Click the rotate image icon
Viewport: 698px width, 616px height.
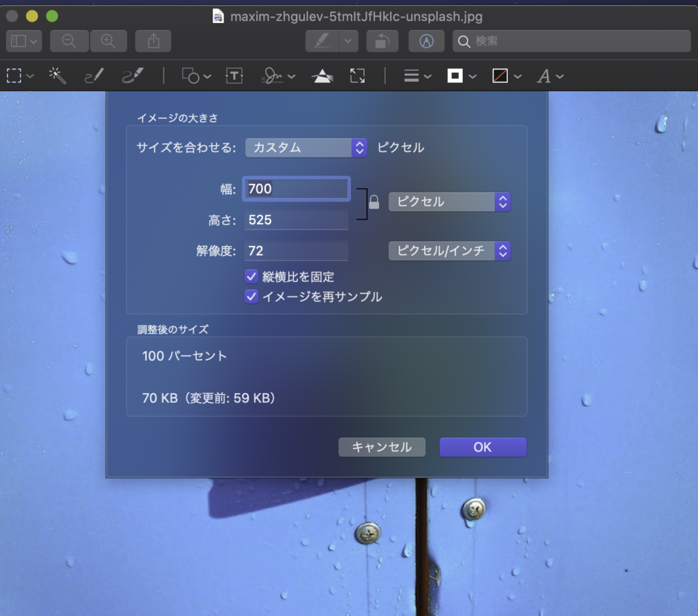click(382, 41)
